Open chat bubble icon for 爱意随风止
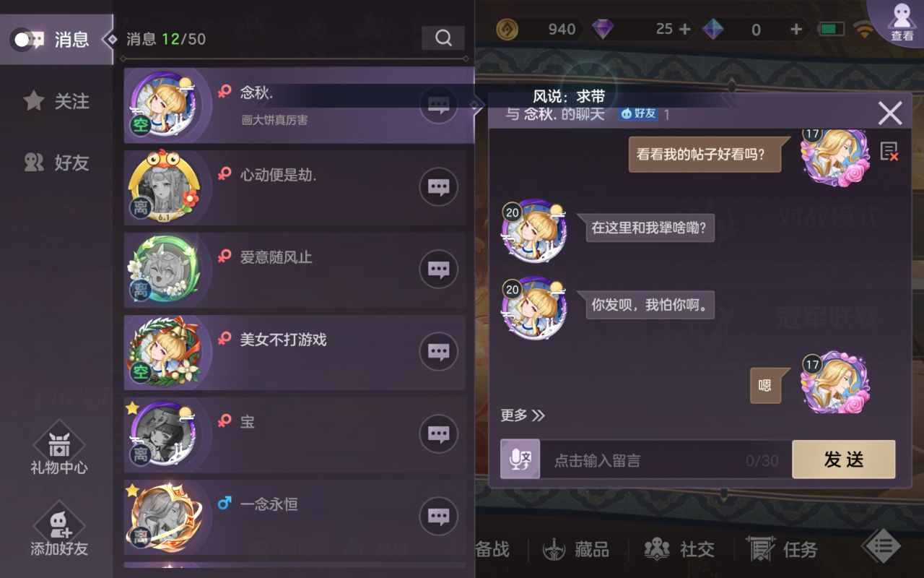This screenshot has width=924, height=578. pyautogui.click(x=439, y=269)
